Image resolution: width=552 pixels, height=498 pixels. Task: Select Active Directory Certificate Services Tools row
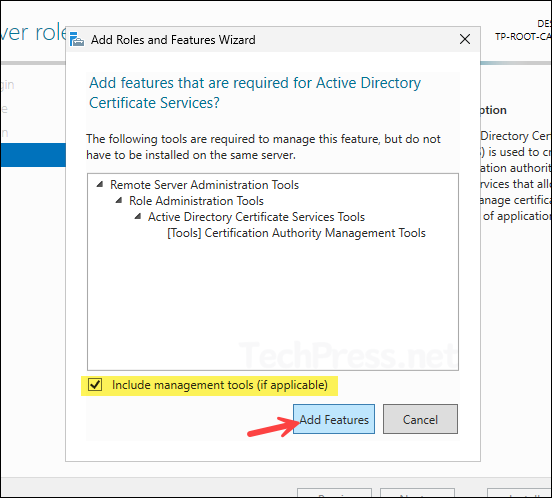coord(256,217)
